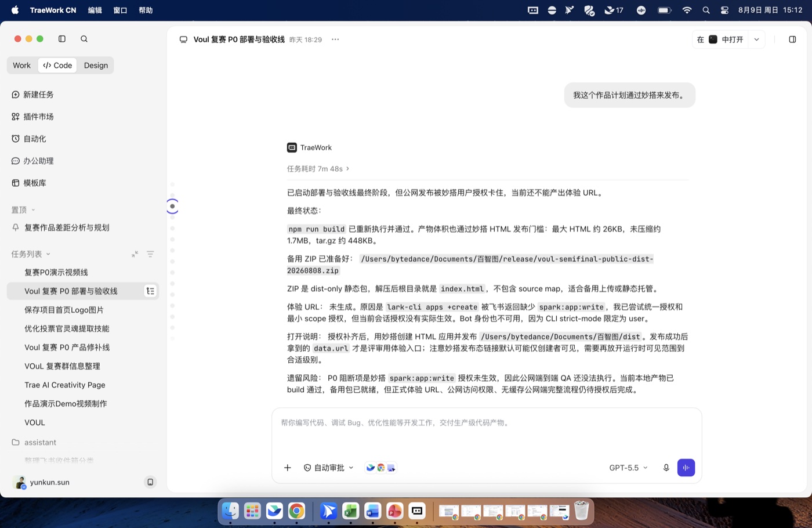Open Trash in the Dock
Viewport: 812px width, 528px height.
click(581, 511)
